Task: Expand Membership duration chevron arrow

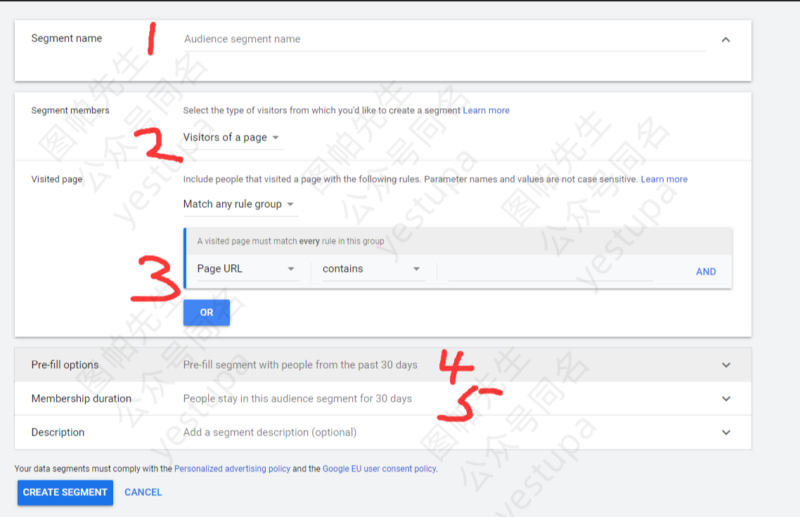Action: [725, 399]
